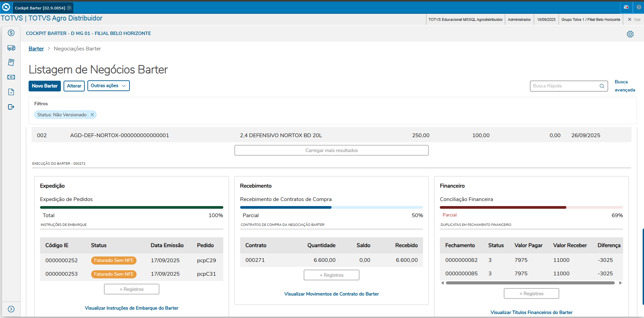The height and width of the screenshot is (318, 644).
Task: Open the truck delivery icon in sidebar
Action: [x=11, y=48]
